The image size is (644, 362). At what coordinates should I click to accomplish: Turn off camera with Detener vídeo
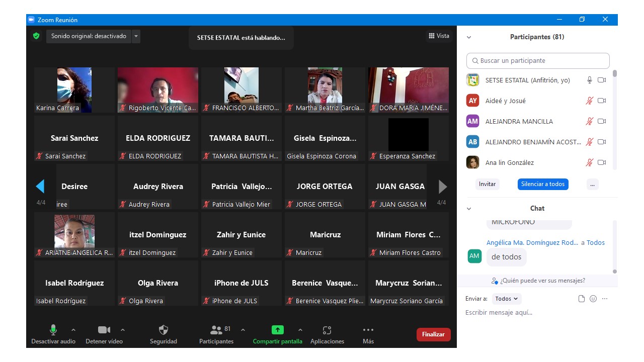click(104, 330)
